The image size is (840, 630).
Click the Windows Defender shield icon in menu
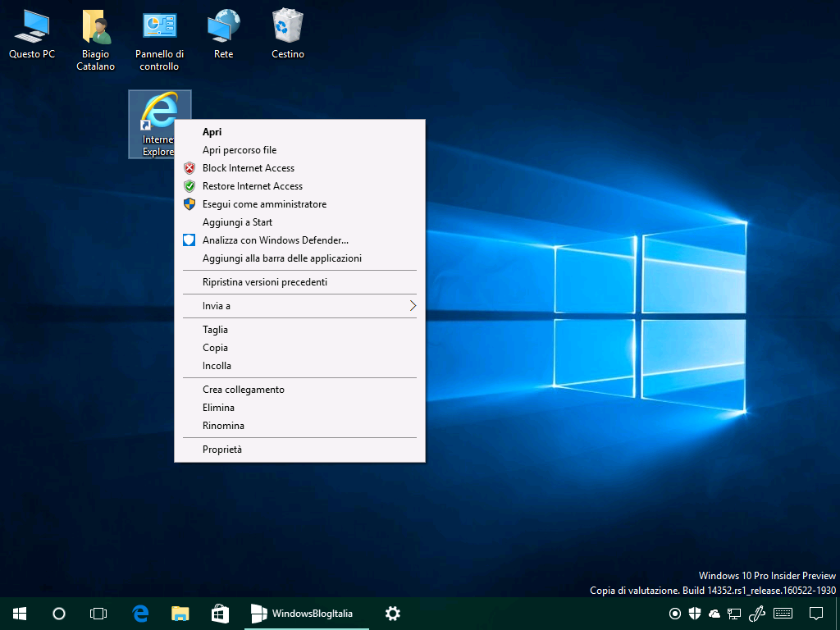click(189, 240)
